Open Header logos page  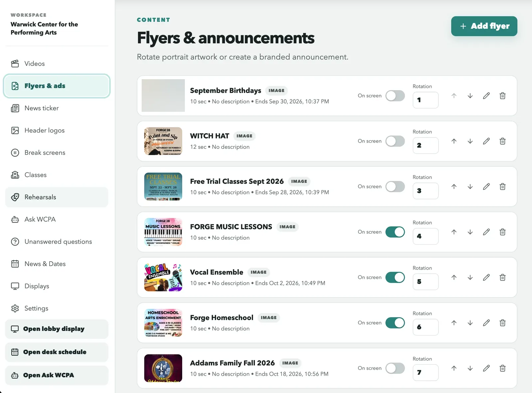[57, 130]
